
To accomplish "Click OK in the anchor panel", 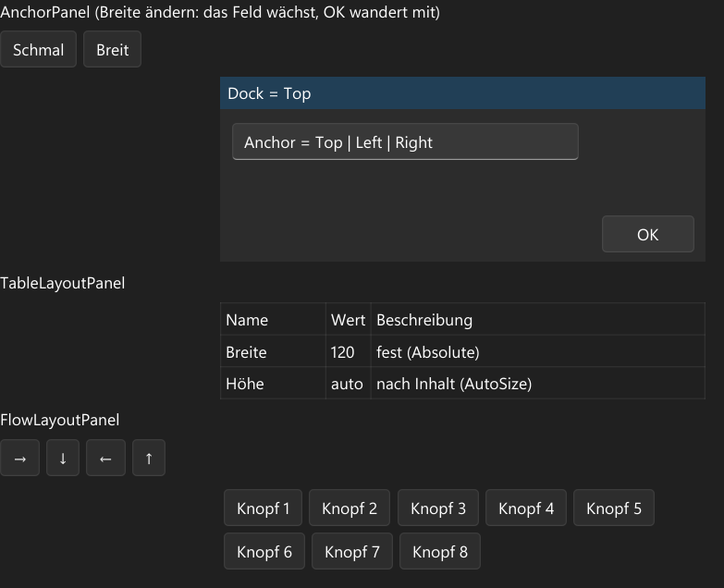I will (648, 234).
